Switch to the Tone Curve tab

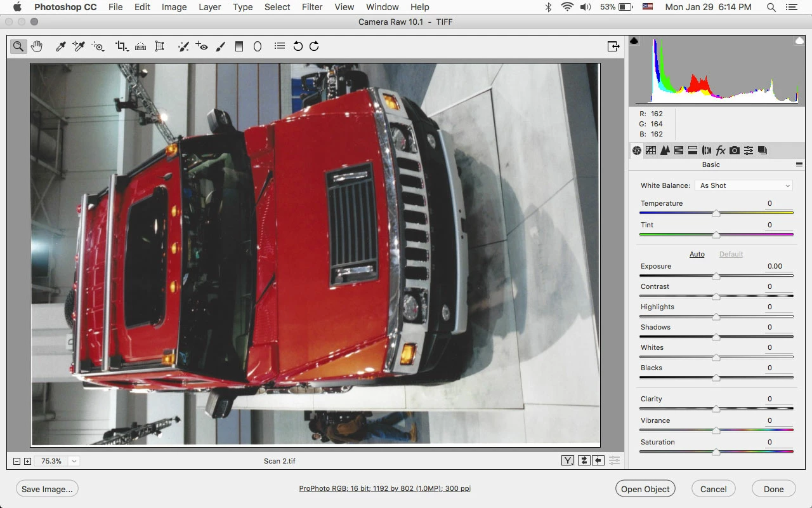coord(651,150)
